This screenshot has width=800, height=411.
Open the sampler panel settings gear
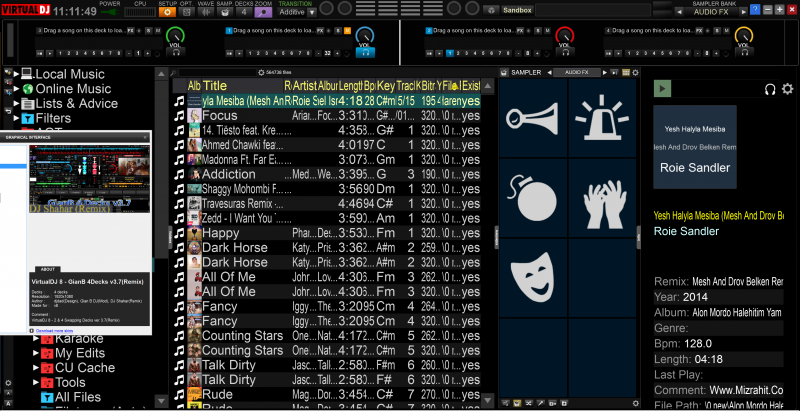(x=635, y=72)
